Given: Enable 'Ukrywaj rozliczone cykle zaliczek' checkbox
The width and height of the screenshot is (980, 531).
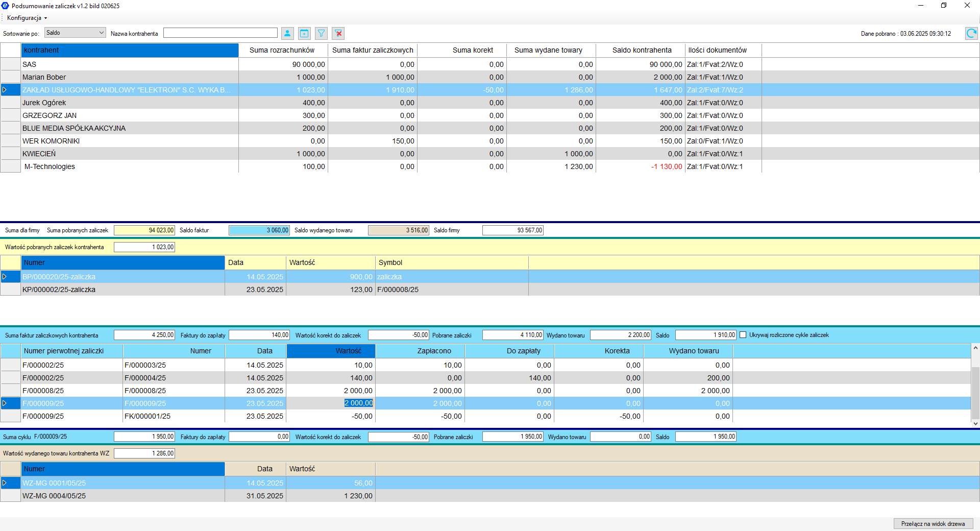Looking at the screenshot, I should tap(743, 335).
